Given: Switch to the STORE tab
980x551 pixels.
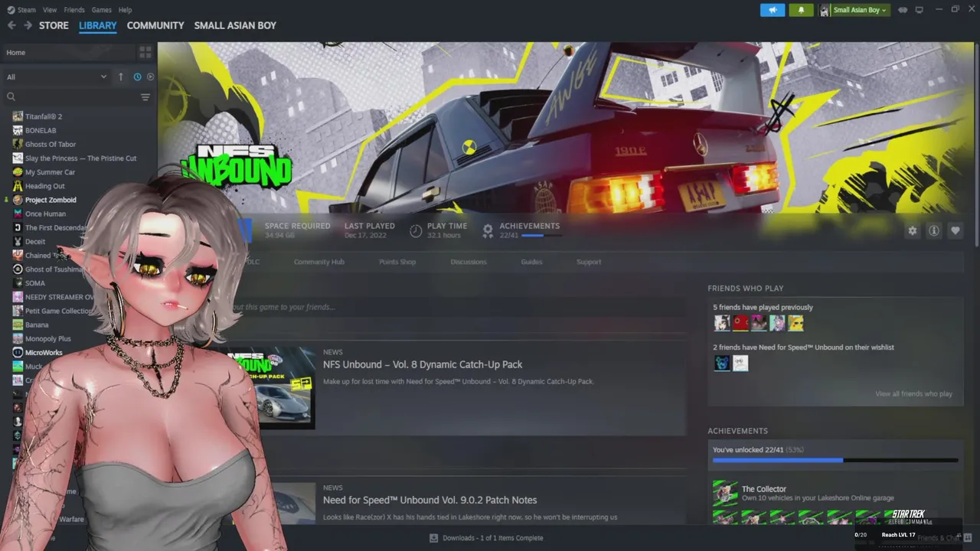Looking at the screenshot, I should point(54,25).
